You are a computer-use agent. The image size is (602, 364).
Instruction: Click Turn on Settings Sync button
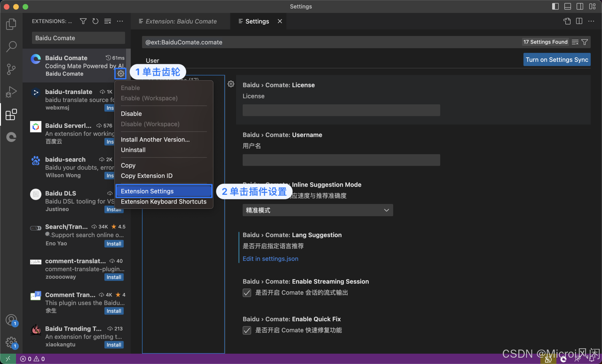[x=557, y=60]
